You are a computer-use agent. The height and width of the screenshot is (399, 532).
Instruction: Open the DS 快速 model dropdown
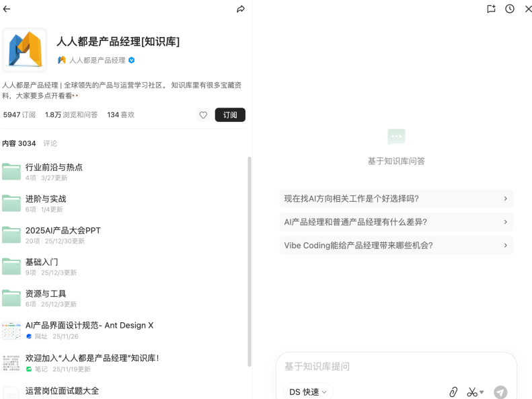pos(308,392)
